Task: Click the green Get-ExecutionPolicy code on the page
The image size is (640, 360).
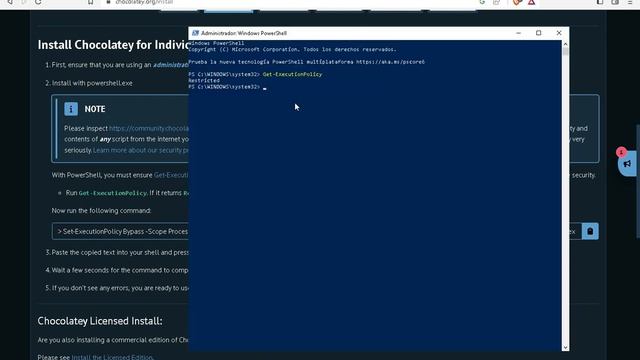Action: click(x=113, y=193)
